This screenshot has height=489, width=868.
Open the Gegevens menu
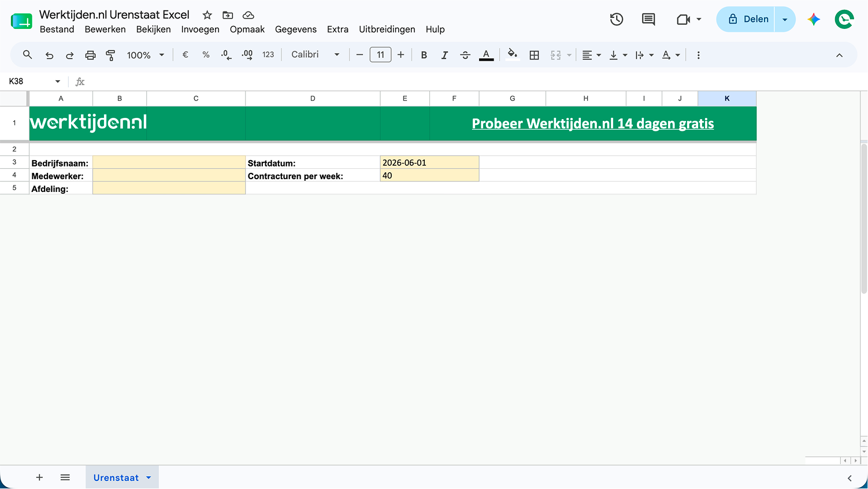pos(296,29)
